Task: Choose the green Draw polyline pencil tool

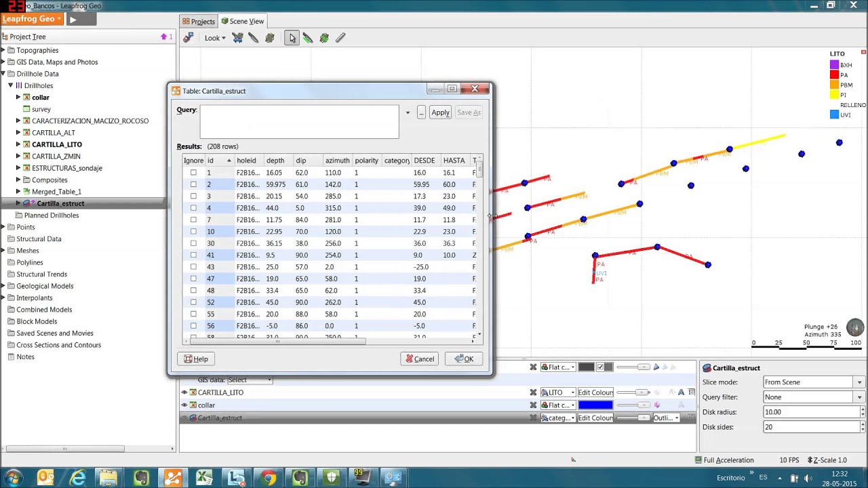Action: 308,38
